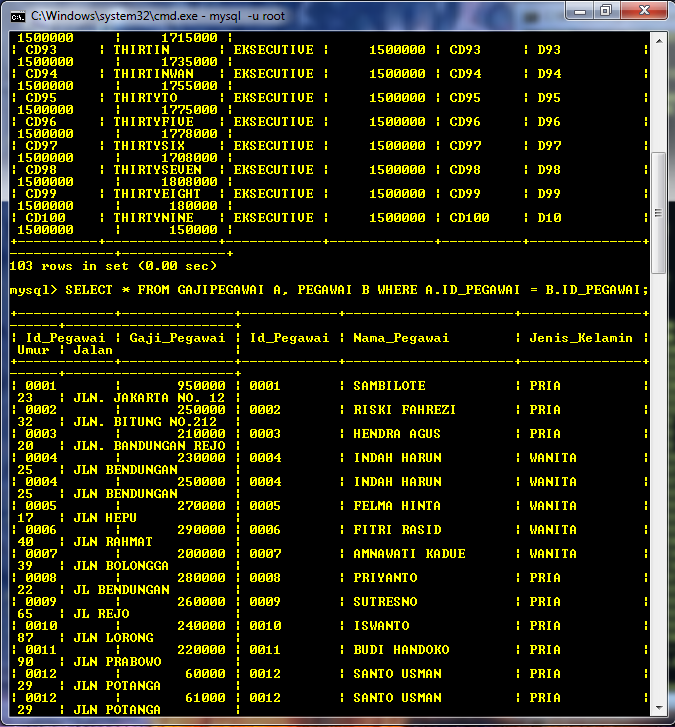Click the Gaji_Pegawai column header
This screenshot has height=727, width=675.
pyautogui.click(x=178, y=338)
